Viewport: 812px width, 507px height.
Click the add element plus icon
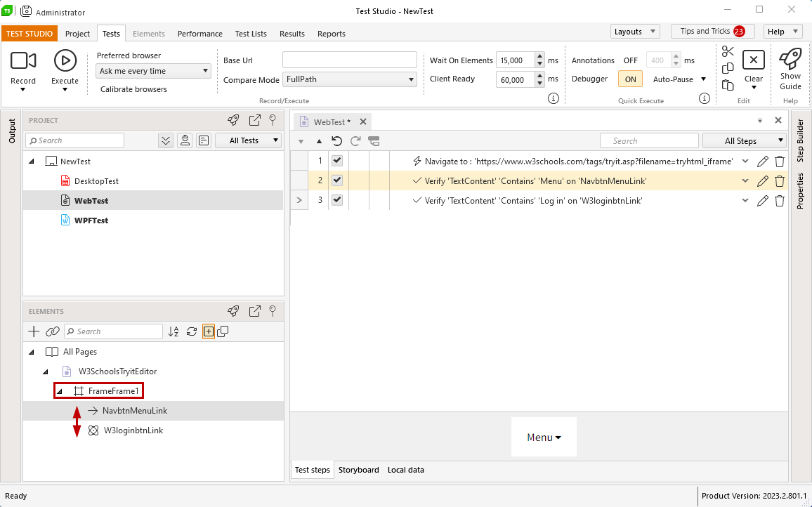click(x=34, y=331)
